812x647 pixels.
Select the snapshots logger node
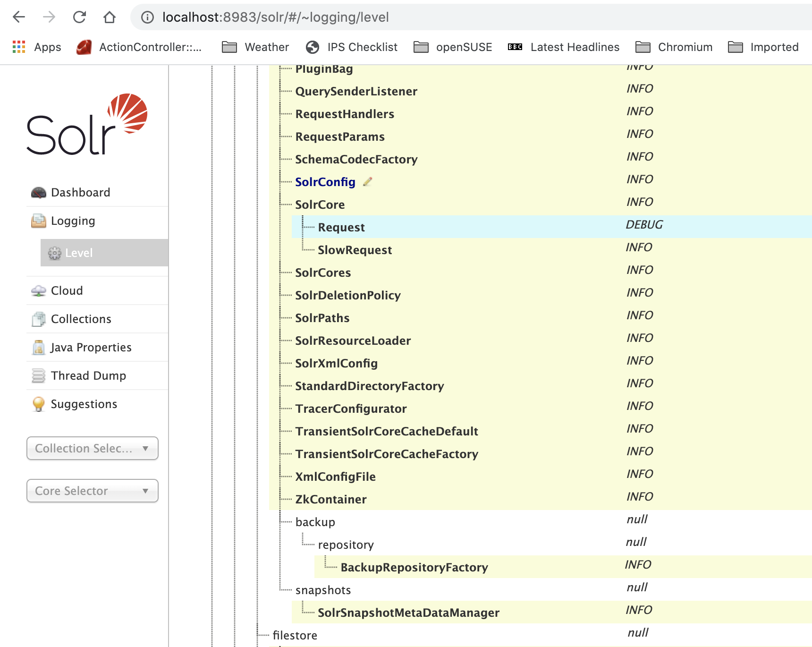click(x=323, y=590)
